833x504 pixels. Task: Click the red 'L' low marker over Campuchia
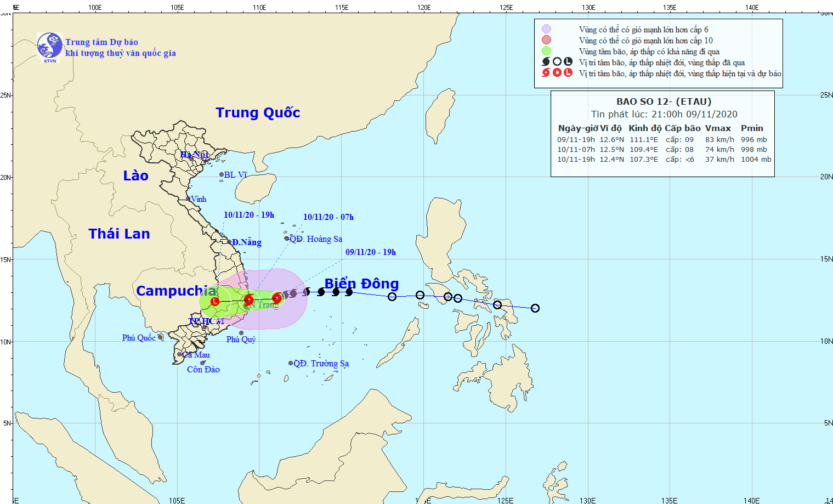click(214, 301)
